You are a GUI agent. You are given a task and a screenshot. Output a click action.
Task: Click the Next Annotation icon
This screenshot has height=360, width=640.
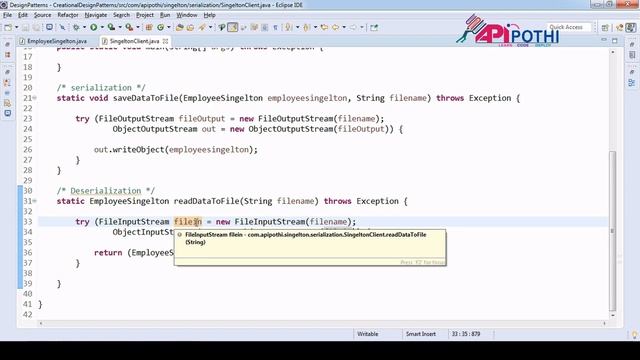(x=289, y=27)
